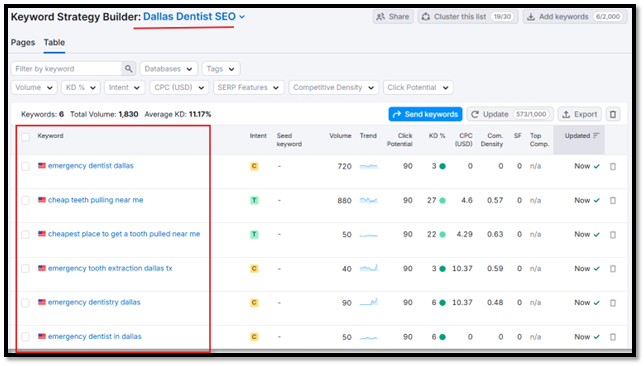Click C intent badge for emergency dentist in dallas
644x366 pixels.
tap(254, 337)
